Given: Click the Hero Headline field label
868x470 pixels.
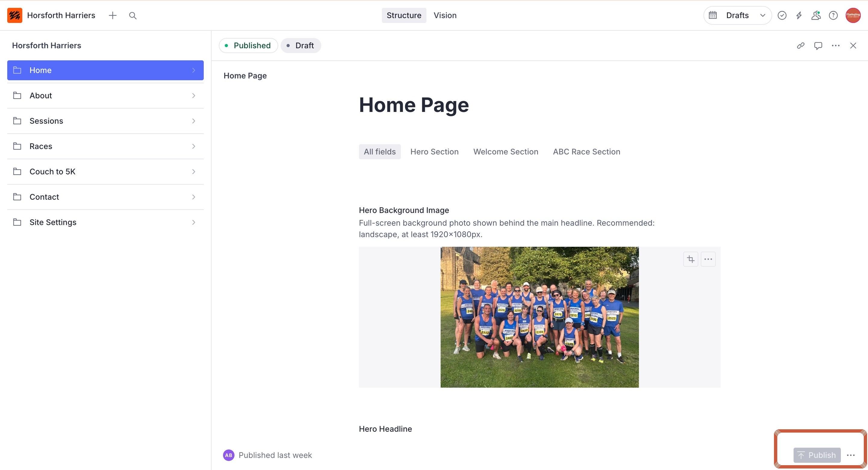Looking at the screenshot, I should [x=385, y=429].
